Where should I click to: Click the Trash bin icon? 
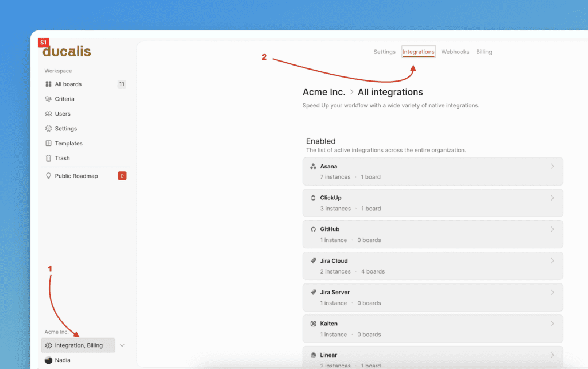click(48, 158)
